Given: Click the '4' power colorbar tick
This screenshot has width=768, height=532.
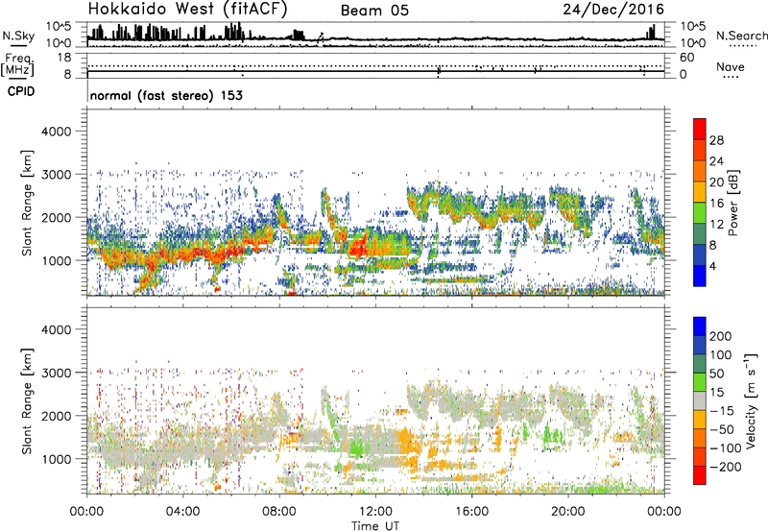Looking at the screenshot, I should pos(712,266).
